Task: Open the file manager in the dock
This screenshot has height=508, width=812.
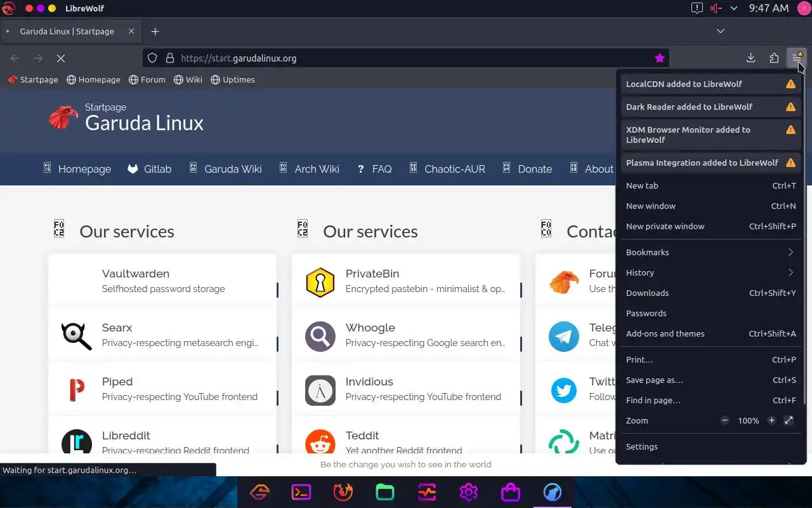Action: (384, 492)
